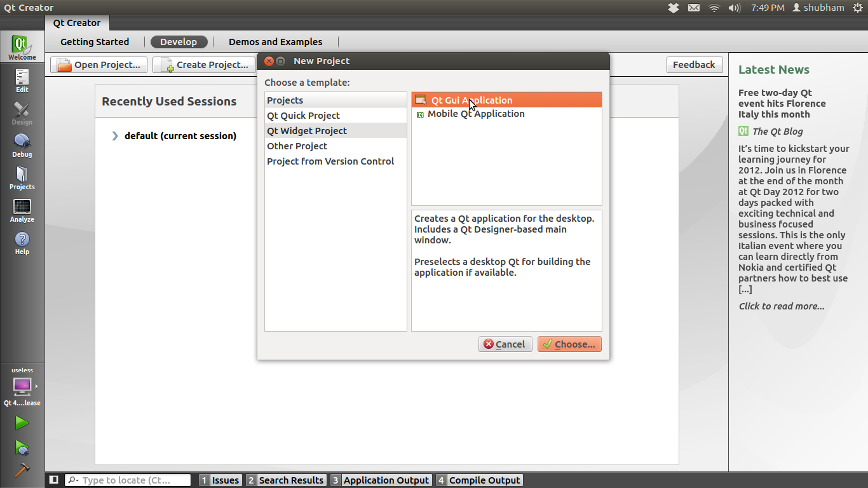This screenshot has width=868, height=488.
Task: Click the Create Project... button
Action: click(205, 65)
